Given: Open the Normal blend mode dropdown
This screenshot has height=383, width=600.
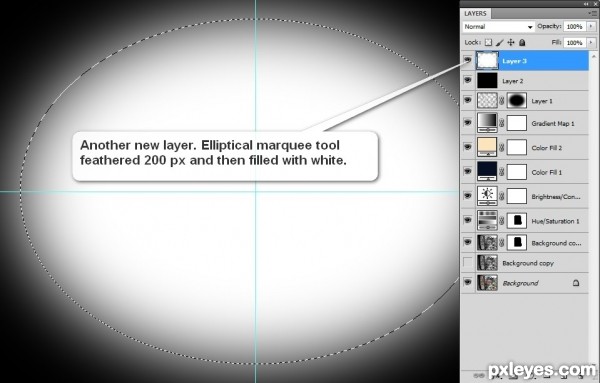Looking at the screenshot, I should [x=498, y=27].
